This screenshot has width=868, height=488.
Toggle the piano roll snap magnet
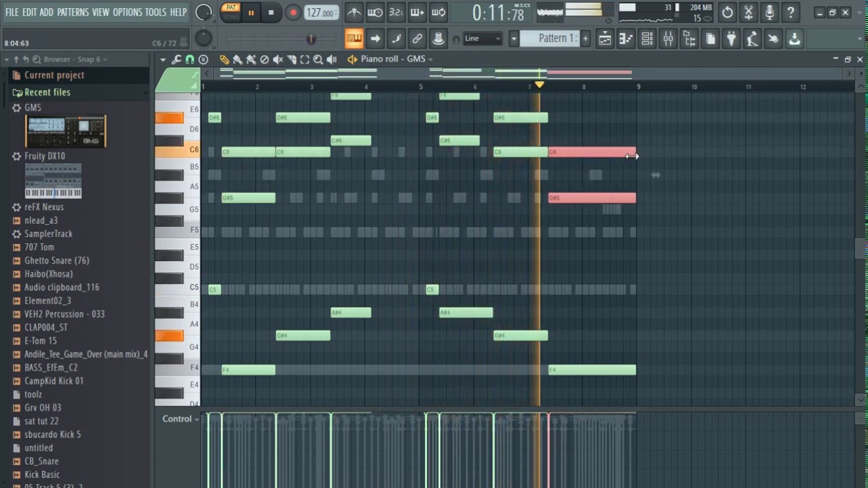[x=189, y=60]
